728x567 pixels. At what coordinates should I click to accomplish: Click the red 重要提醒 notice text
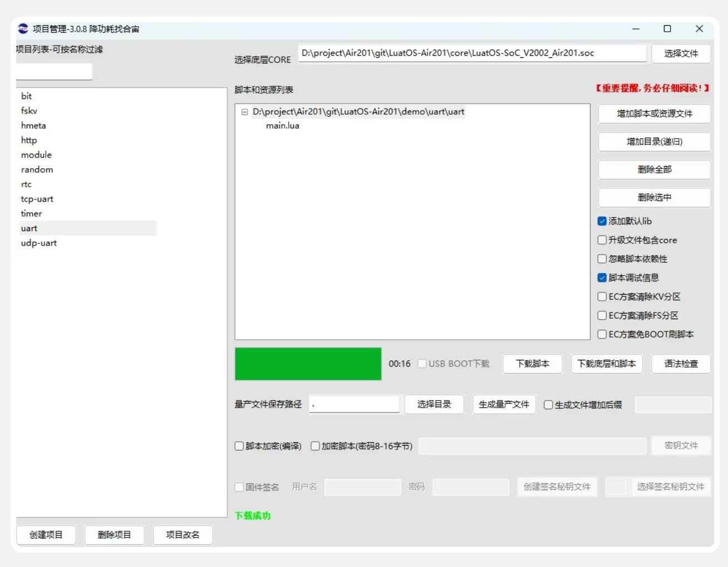click(652, 88)
